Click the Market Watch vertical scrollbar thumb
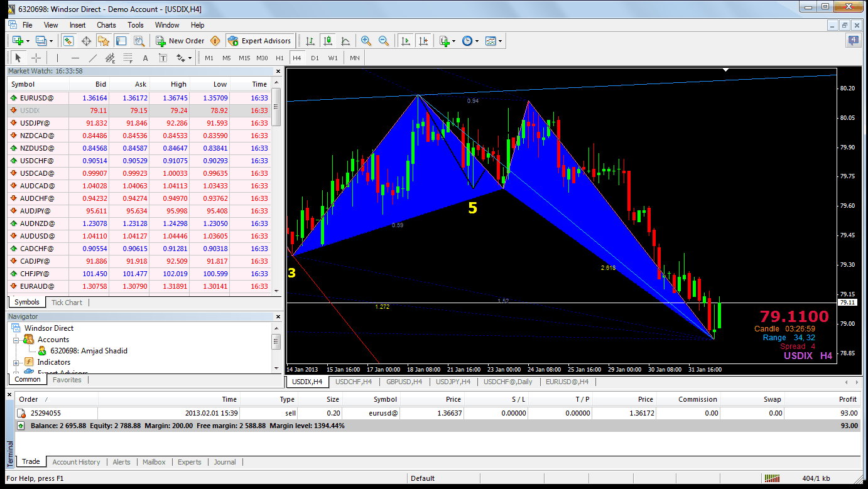The height and width of the screenshot is (489, 868). pos(276,108)
